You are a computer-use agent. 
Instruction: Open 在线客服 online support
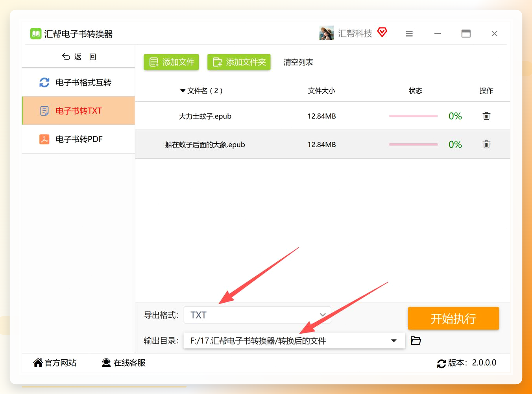(x=124, y=363)
